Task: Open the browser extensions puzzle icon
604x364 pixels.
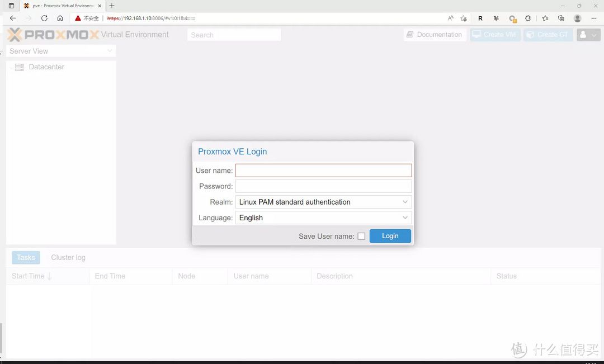Action: 528,18
